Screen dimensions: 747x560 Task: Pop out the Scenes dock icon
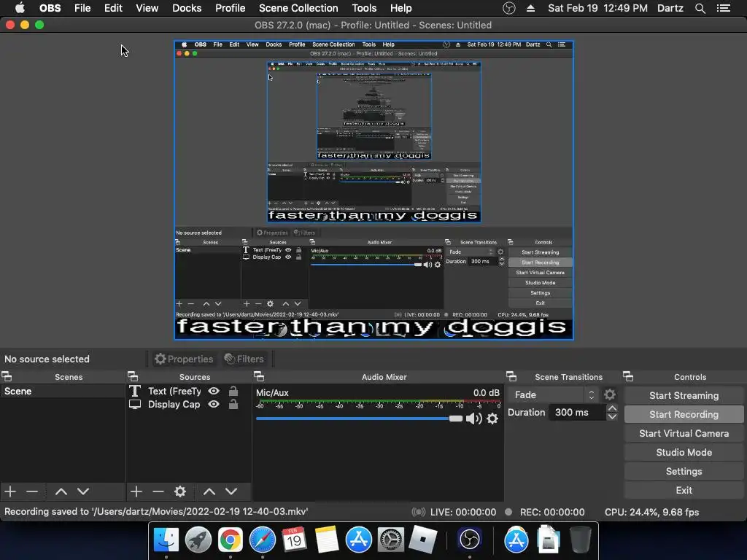[x=7, y=377]
